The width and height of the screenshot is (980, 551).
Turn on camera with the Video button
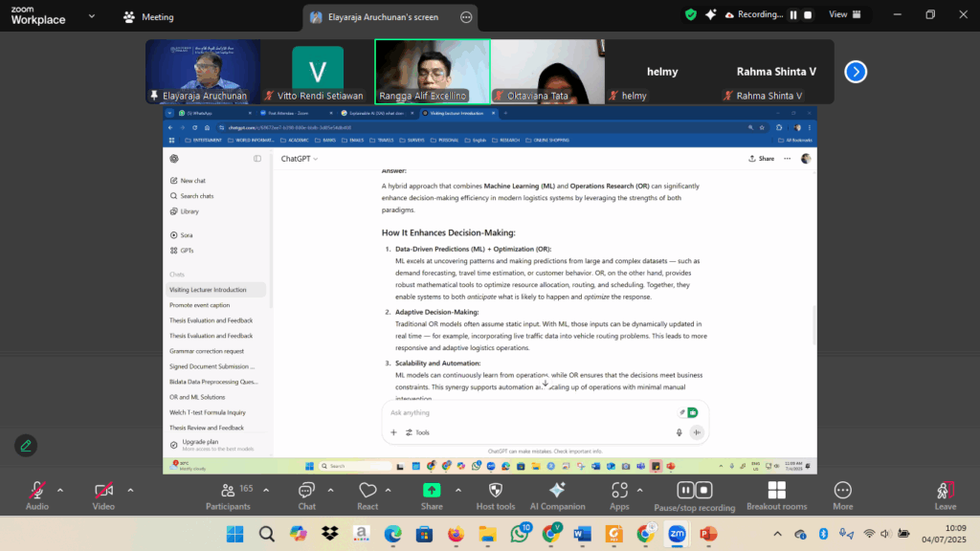103,496
